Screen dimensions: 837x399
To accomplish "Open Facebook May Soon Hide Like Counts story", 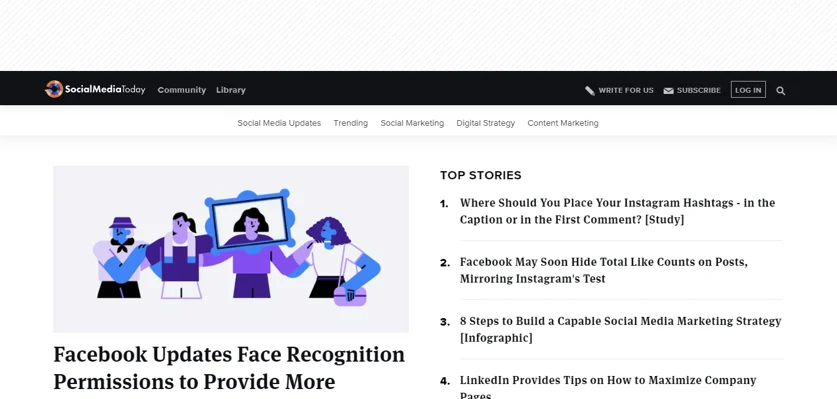I will [x=604, y=270].
